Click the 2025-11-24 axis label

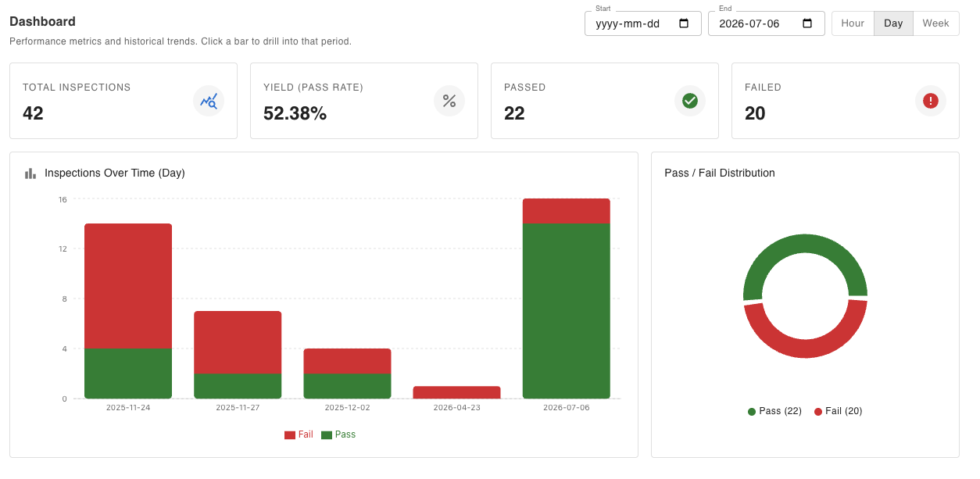(x=128, y=408)
